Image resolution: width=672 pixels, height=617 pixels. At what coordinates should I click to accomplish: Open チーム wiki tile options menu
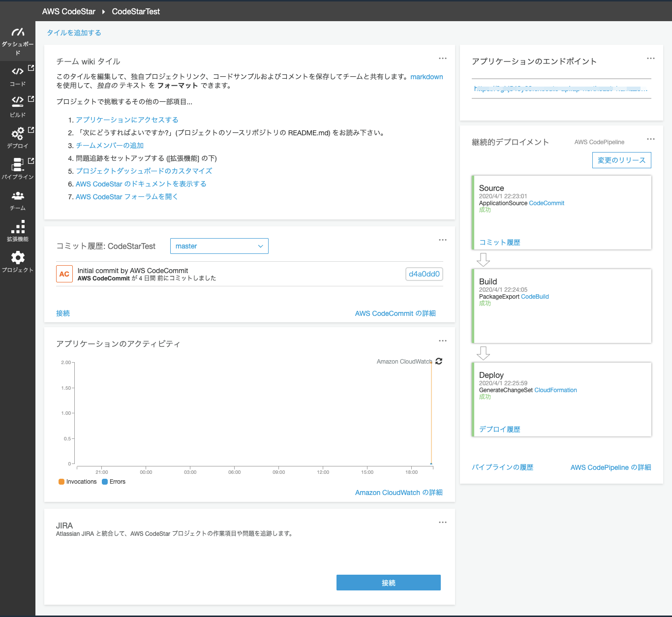[443, 58]
